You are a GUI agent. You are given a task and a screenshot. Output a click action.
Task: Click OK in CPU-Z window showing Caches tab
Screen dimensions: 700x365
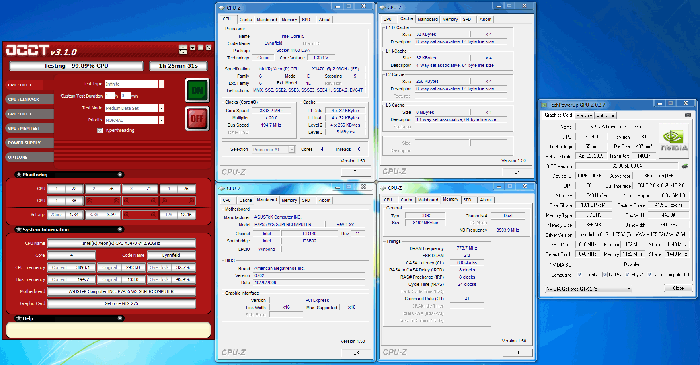tap(517, 172)
